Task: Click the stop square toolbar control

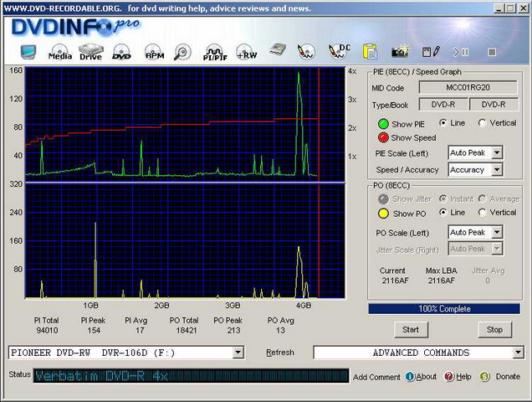Action: pos(492,52)
